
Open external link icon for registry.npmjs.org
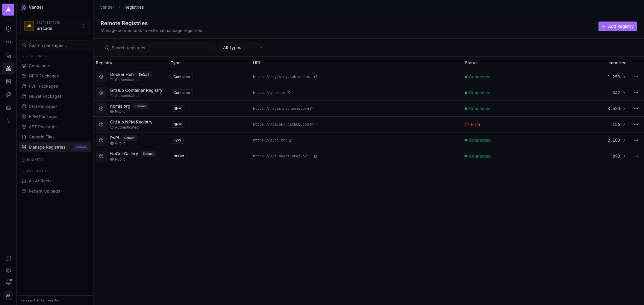click(x=312, y=109)
